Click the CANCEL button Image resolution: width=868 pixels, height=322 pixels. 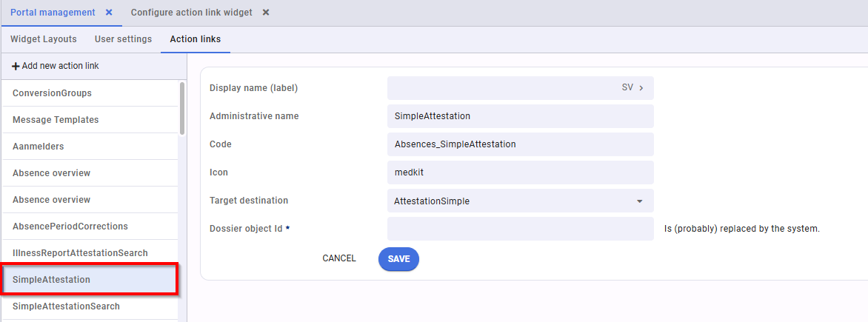coord(339,258)
